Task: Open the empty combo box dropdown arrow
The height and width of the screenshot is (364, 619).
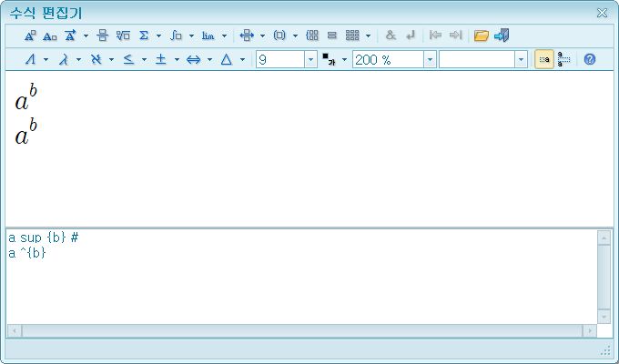Action: click(521, 60)
